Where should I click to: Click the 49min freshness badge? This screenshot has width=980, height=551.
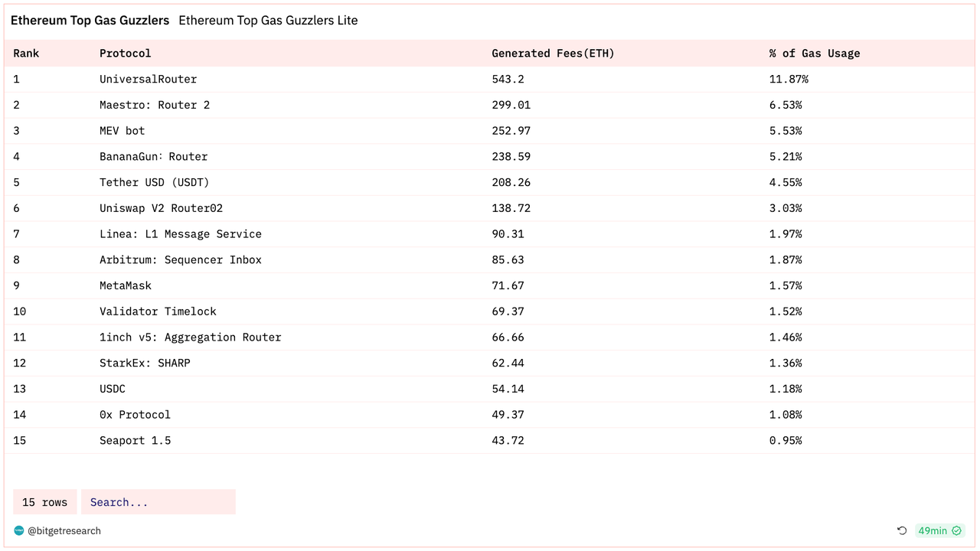[x=939, y=530]
